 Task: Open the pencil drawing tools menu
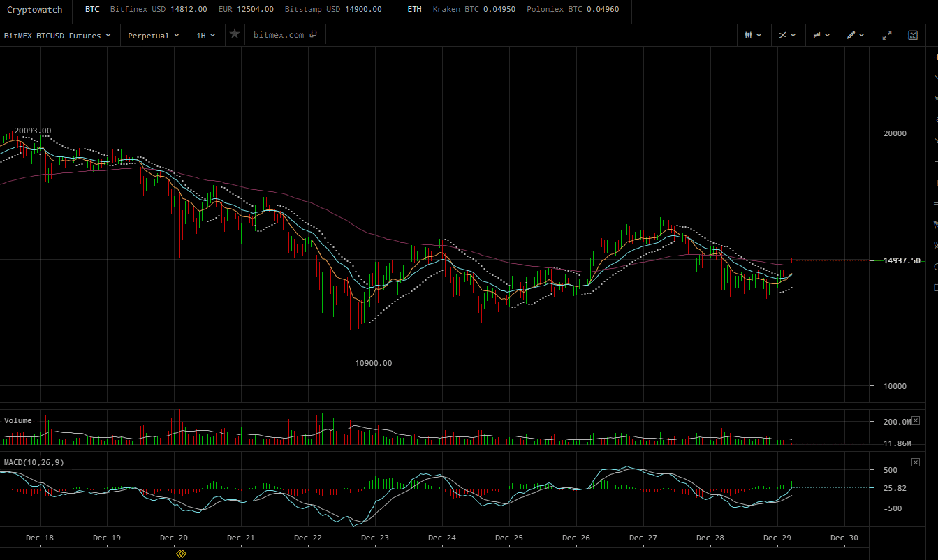(x=856, y=35)
